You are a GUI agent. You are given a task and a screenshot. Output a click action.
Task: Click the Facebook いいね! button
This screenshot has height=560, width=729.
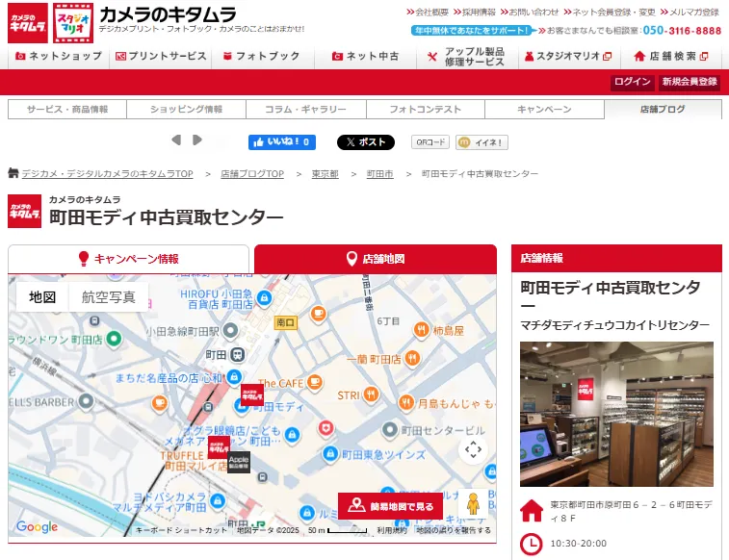pos(282,142)
